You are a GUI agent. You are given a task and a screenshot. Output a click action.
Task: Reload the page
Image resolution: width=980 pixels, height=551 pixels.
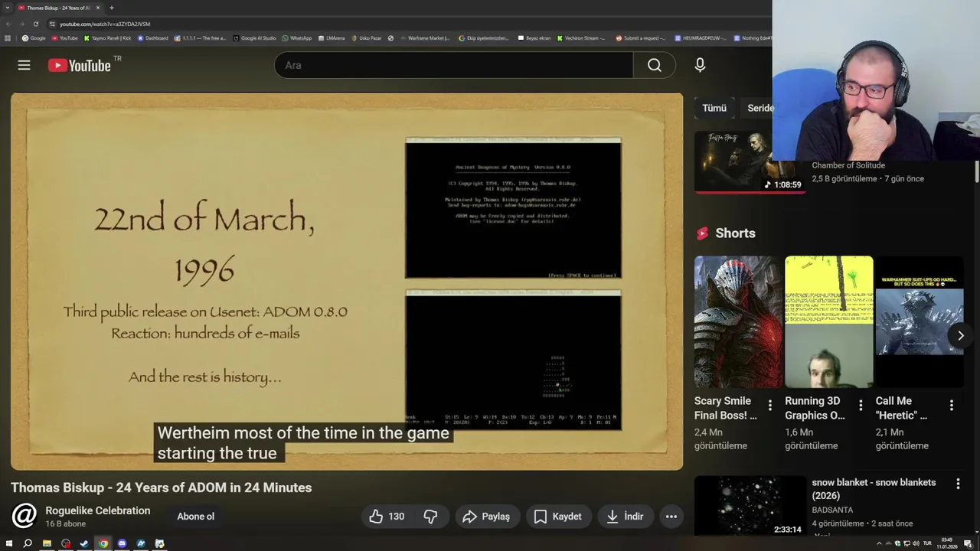click(x=35, y=24)
